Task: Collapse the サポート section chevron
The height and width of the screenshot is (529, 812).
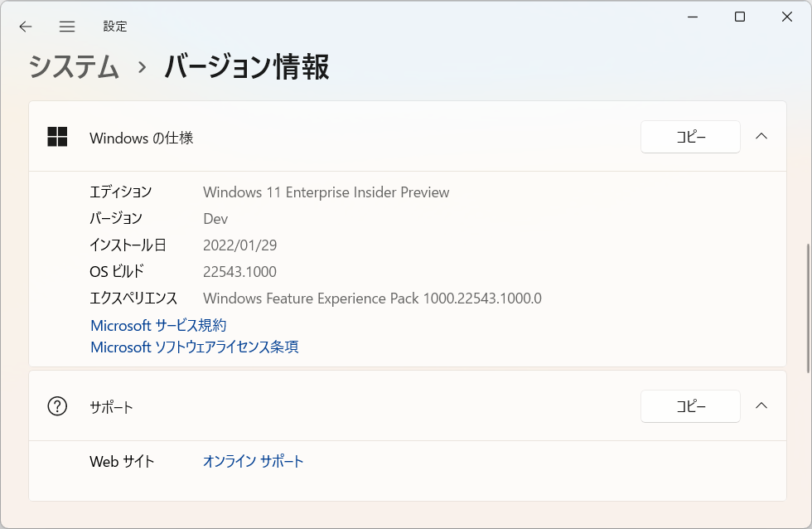Action: 761,405
